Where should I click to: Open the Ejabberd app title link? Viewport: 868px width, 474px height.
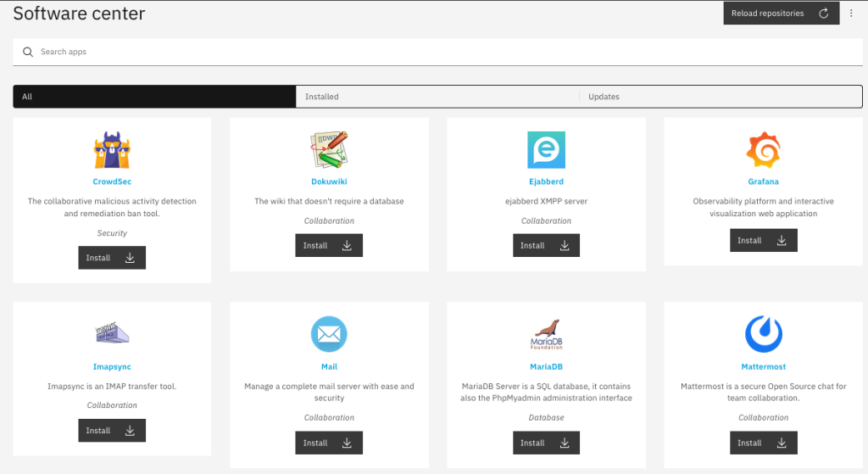click(546, 181)
